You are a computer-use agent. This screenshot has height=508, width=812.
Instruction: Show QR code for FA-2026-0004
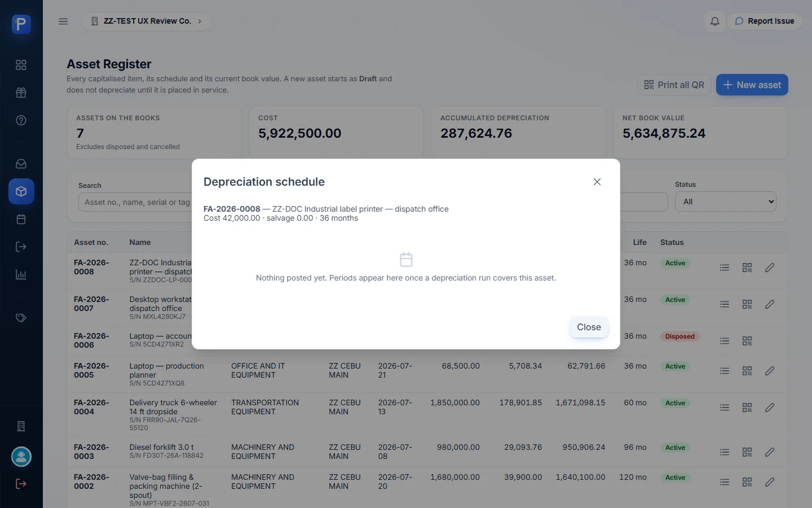[747, 408]
